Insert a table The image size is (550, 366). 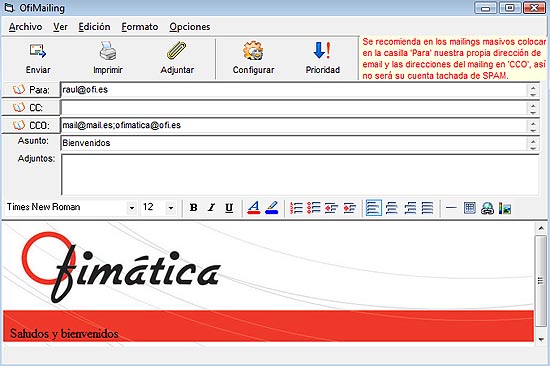point(470,208)
